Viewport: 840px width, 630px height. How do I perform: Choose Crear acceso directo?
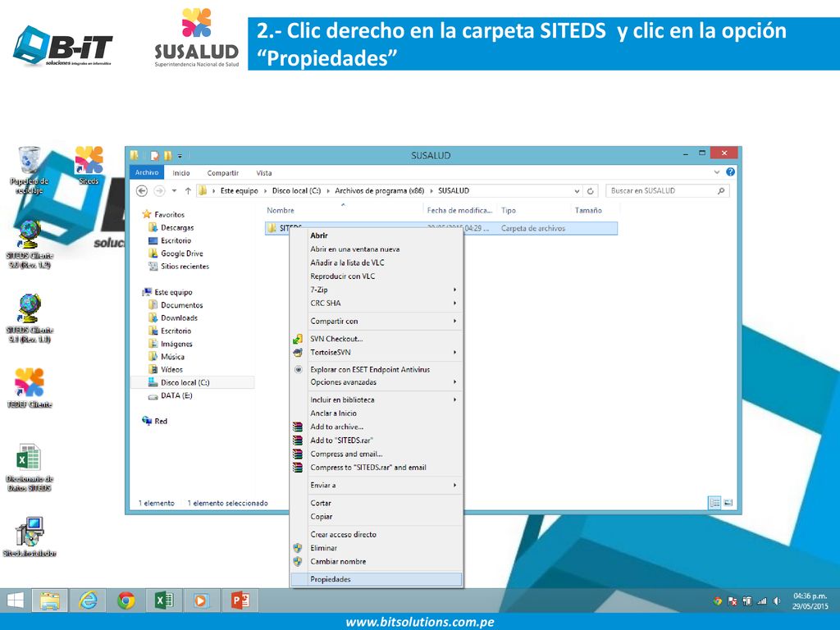coord(377,535)
